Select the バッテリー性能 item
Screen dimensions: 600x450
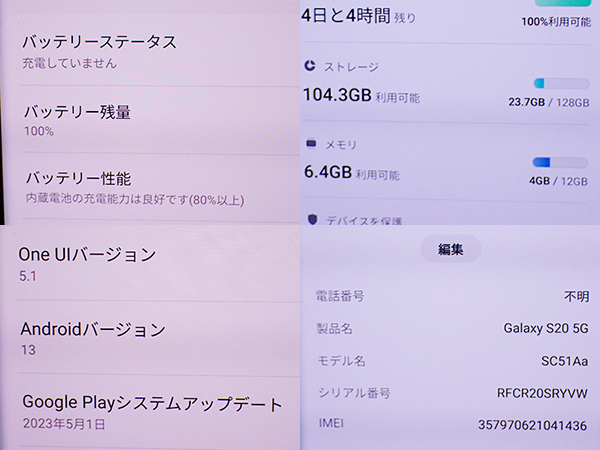pos(150,188)
